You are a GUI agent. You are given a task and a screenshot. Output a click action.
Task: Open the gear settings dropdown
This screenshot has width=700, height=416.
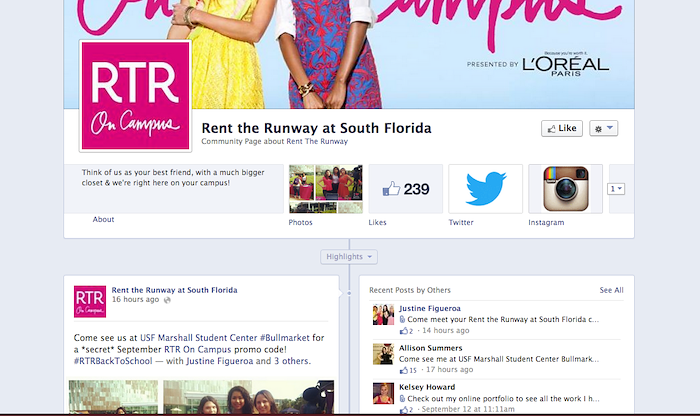604,129
